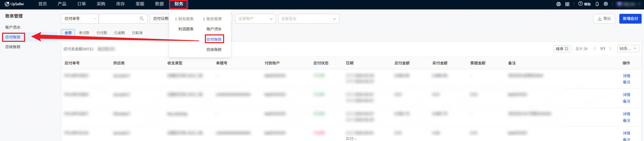Click the 应付总金额(MX$) label

79,49
